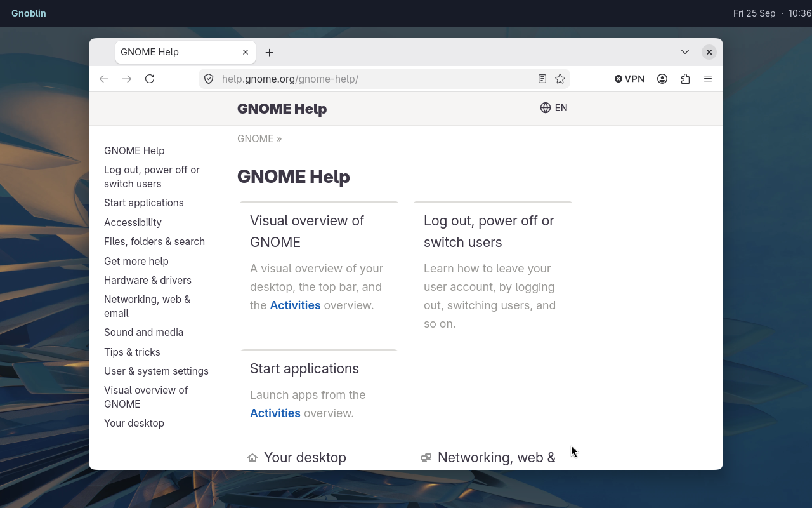Open the EN language selector
Screen dimensions: 812x508
pos(554,108)
